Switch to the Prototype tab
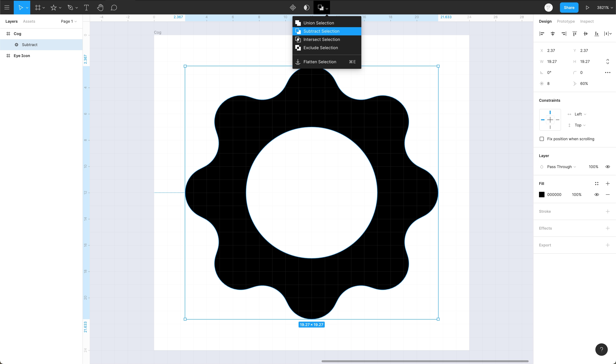Viewport: 616px width, 364px height. point(565,21)
